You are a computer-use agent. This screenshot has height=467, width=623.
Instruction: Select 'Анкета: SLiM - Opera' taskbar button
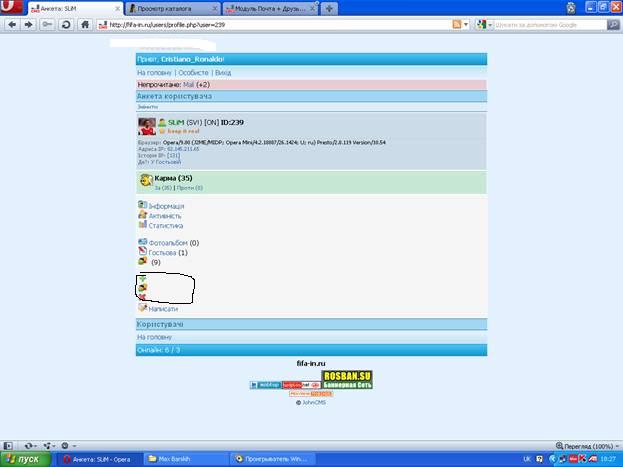(98, 459)
